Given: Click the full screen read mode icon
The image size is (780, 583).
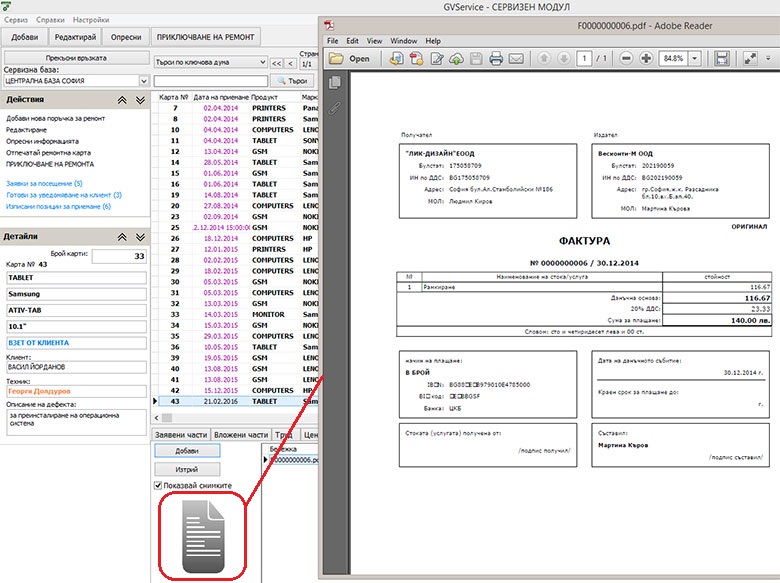Looking at the screenshot, I should pos(750,58).
